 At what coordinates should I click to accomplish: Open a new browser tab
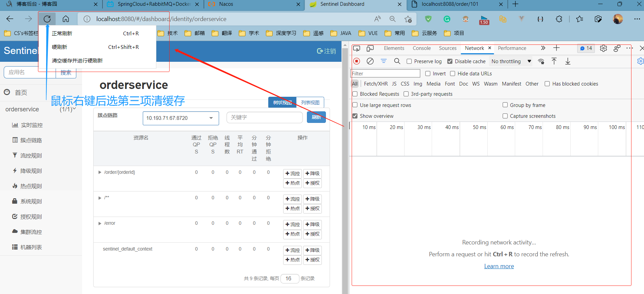(x=515, y=4)
